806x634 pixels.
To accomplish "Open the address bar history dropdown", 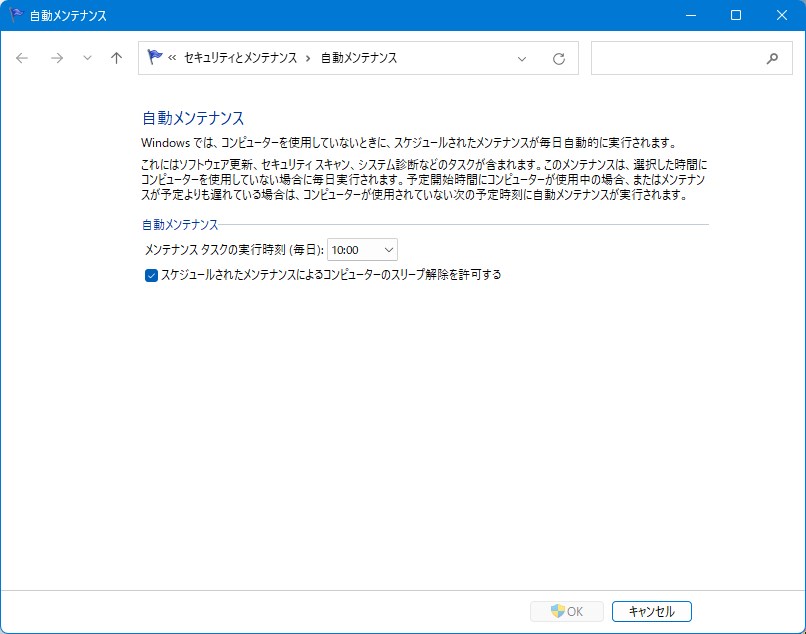I will click(x=522, y=58).
